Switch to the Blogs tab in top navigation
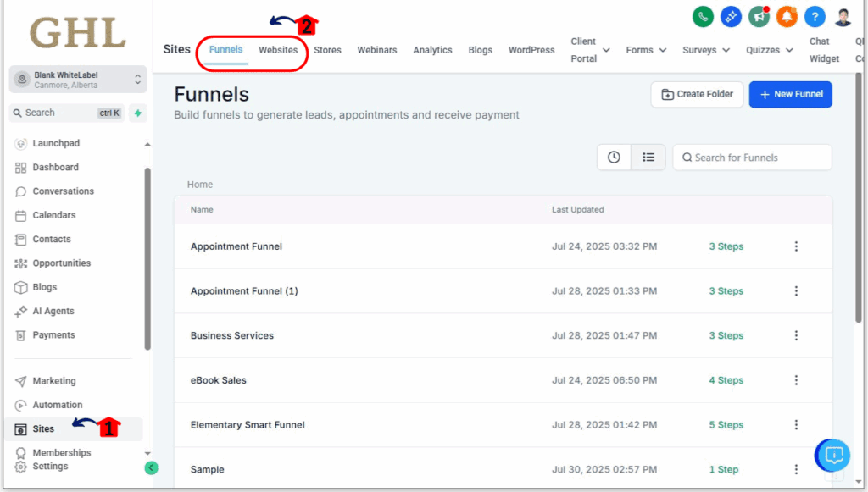Viewport: 868px width, 492px height. coord(480,50)
